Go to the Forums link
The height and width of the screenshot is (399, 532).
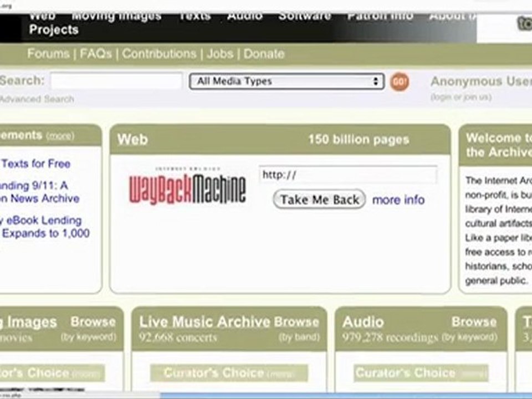pos(48,54)
